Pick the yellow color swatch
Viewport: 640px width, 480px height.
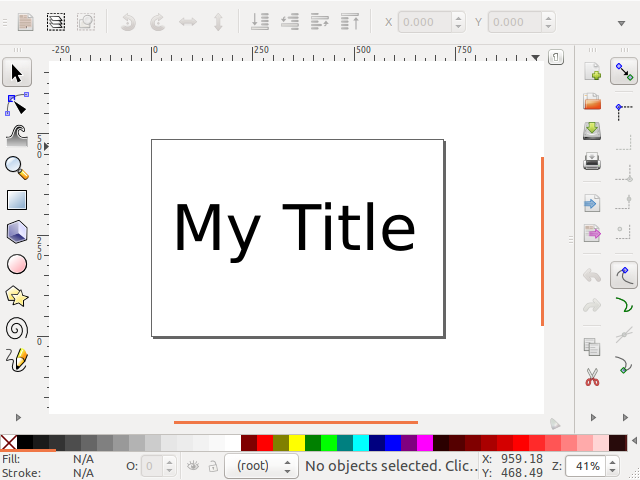pyautogui.click(x=297, y=442)
